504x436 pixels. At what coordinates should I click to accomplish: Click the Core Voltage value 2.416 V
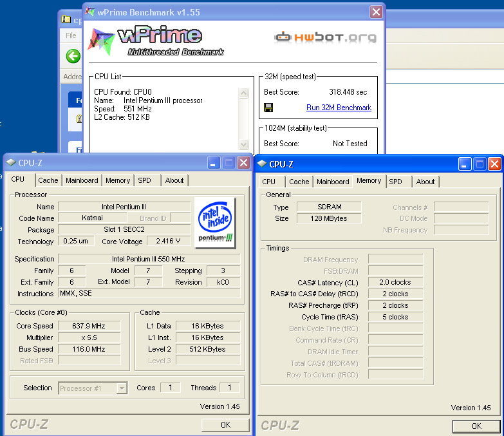point(168,241)
